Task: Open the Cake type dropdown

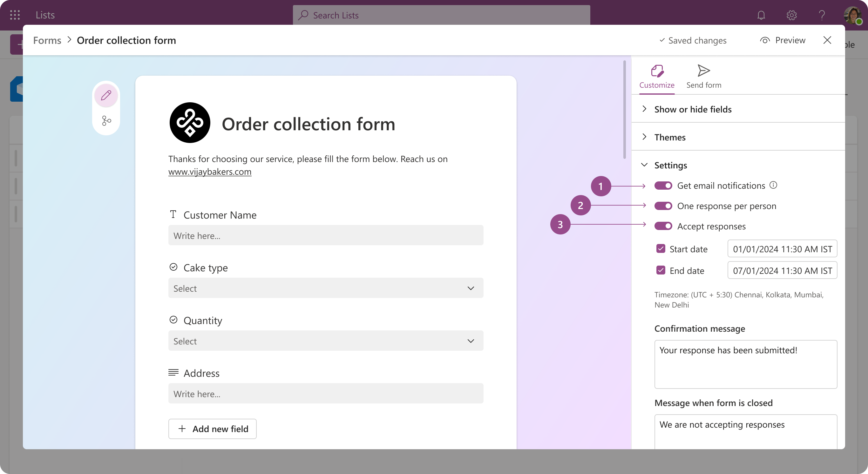Action: click(325, 288)
